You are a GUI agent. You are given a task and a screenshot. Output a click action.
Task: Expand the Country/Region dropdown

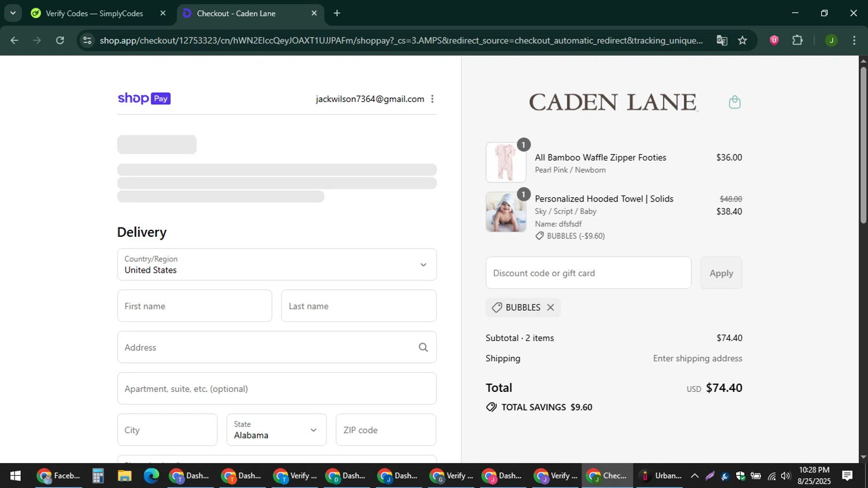coord(277,265)
